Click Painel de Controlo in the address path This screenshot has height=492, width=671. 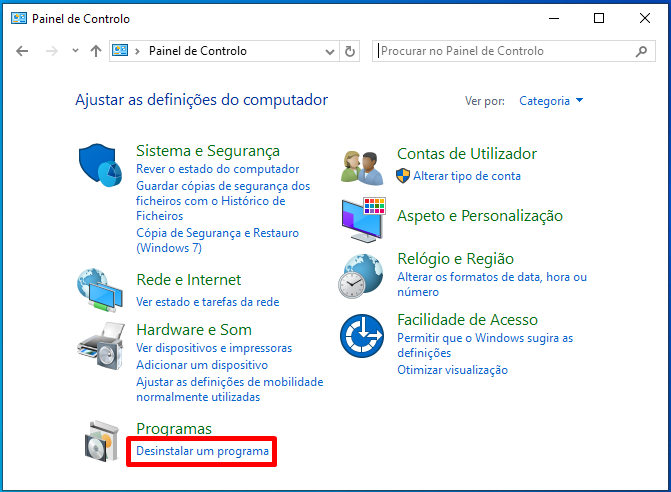click(x=198, y=51)
